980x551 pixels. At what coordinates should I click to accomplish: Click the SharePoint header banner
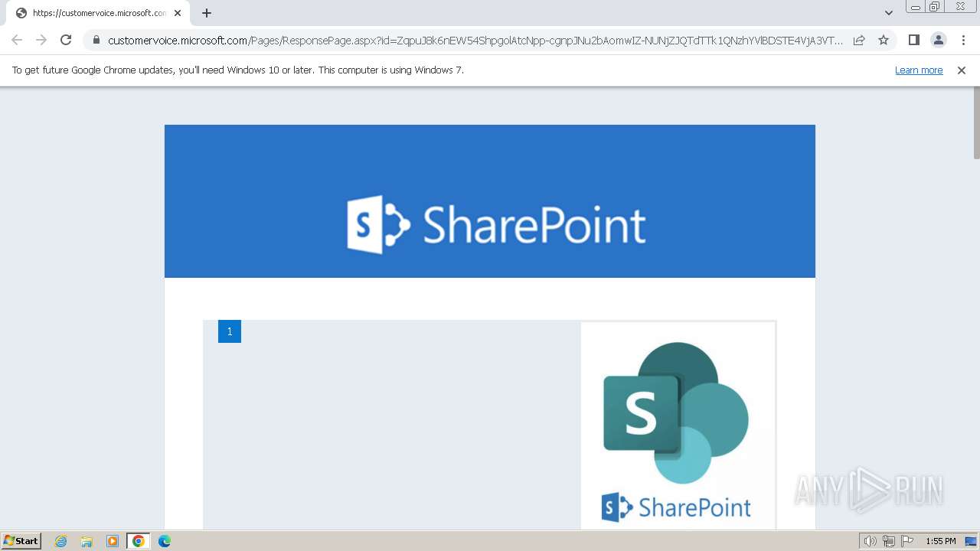point(490,201)
